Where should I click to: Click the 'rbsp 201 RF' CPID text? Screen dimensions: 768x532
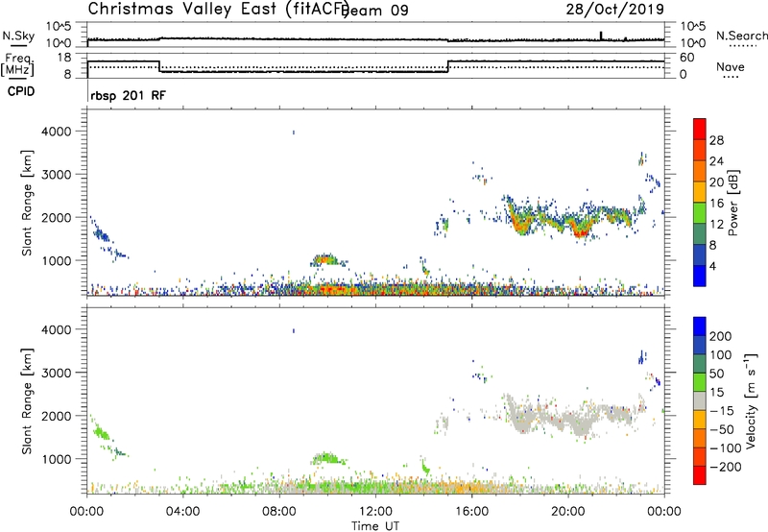[128, 95]
